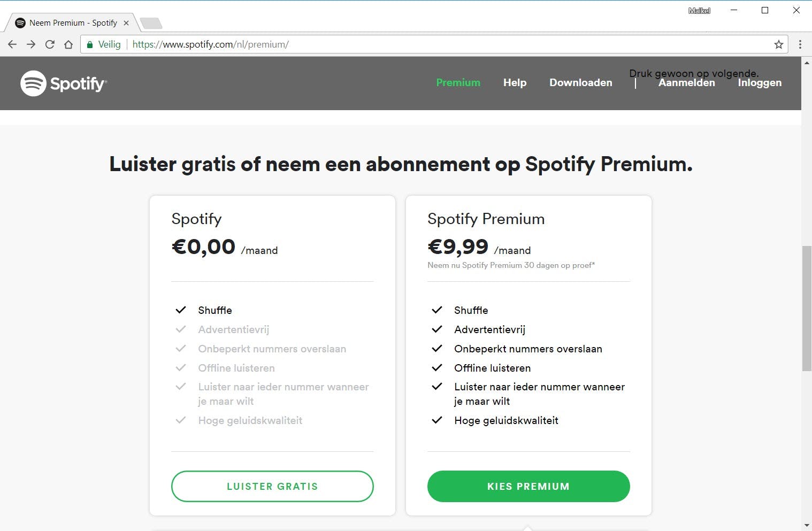
Task: Open the Premium navigation item
Action: [458, 82]
